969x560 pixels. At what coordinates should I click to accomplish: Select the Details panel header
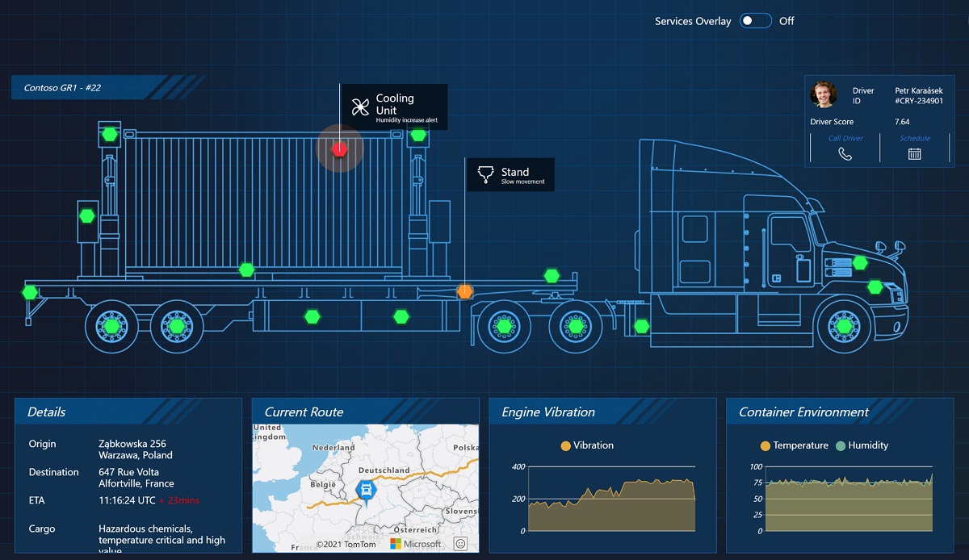click(x=47, y=412)
